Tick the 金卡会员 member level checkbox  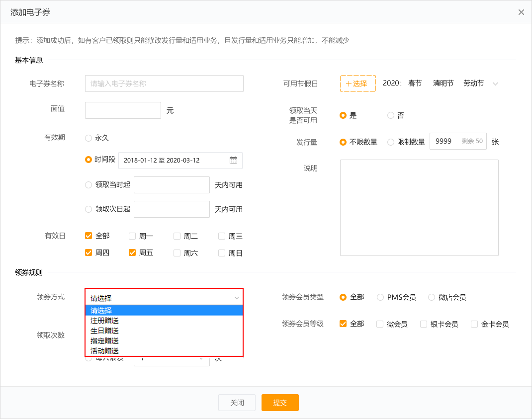coord(474,324)
